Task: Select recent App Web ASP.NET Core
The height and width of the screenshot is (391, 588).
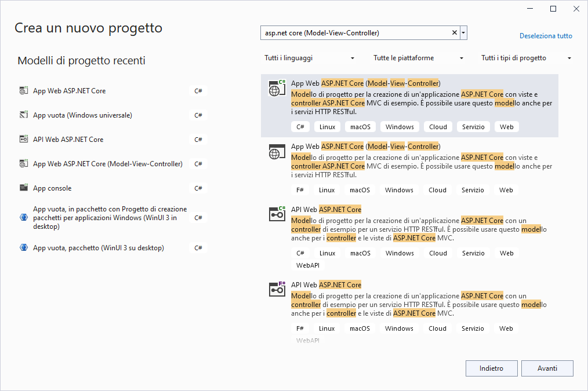Action: [112, 90]
